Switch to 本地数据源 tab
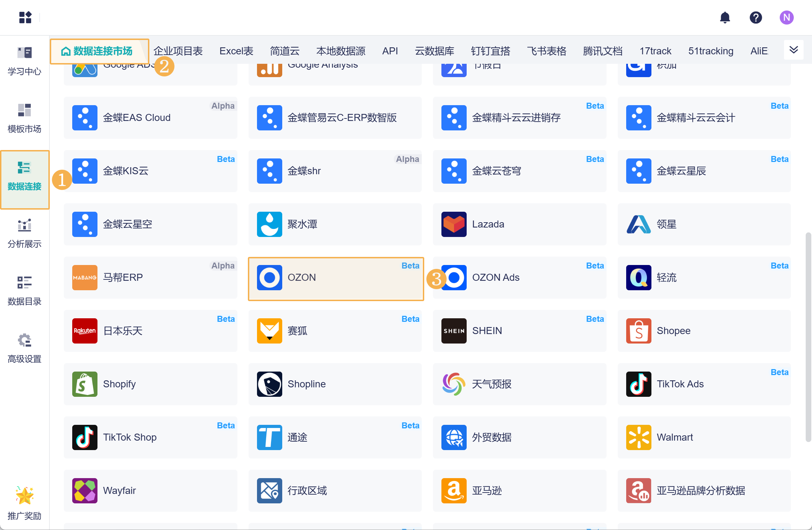The width and height of the screenshot is (812, 530). pyautogui.click(x=341, y=51)
